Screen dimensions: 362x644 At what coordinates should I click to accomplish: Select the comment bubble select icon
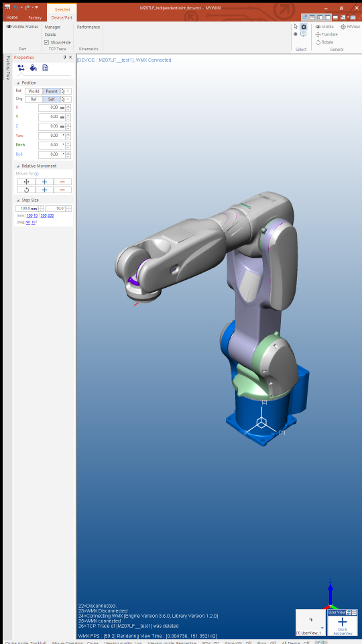coord(304,34)
